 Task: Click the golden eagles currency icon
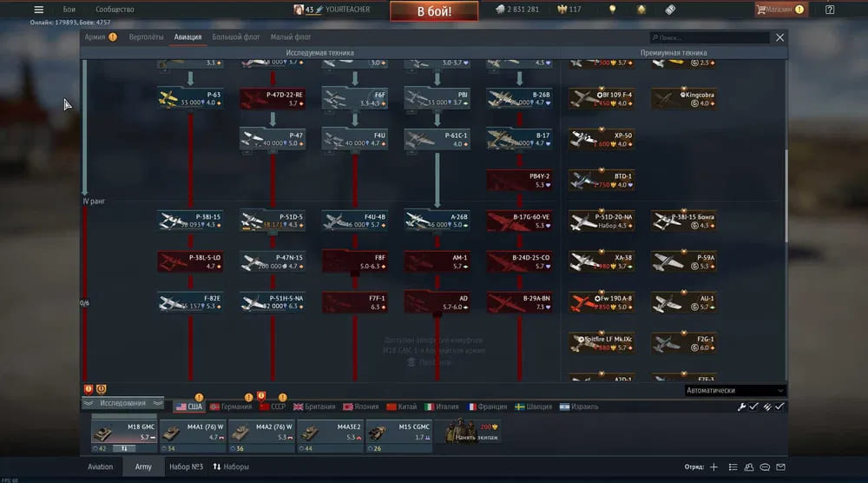pos(562,10)
